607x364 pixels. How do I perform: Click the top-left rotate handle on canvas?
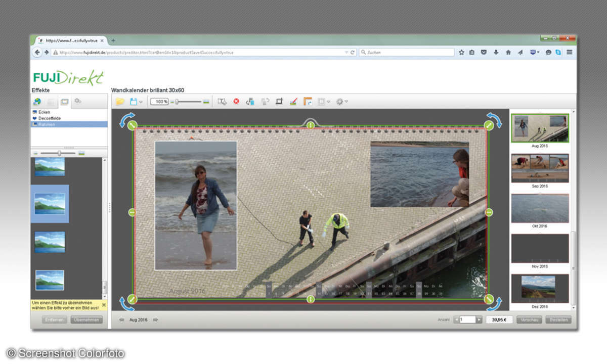click(x=126, y=120)
